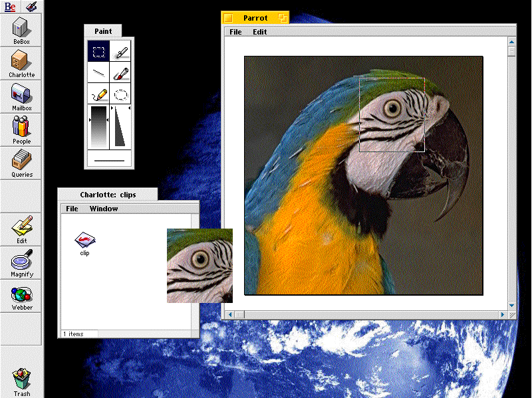Select the airbrush tool in Paint
This screenshot has width=532, height=398.
click(120, 51)
